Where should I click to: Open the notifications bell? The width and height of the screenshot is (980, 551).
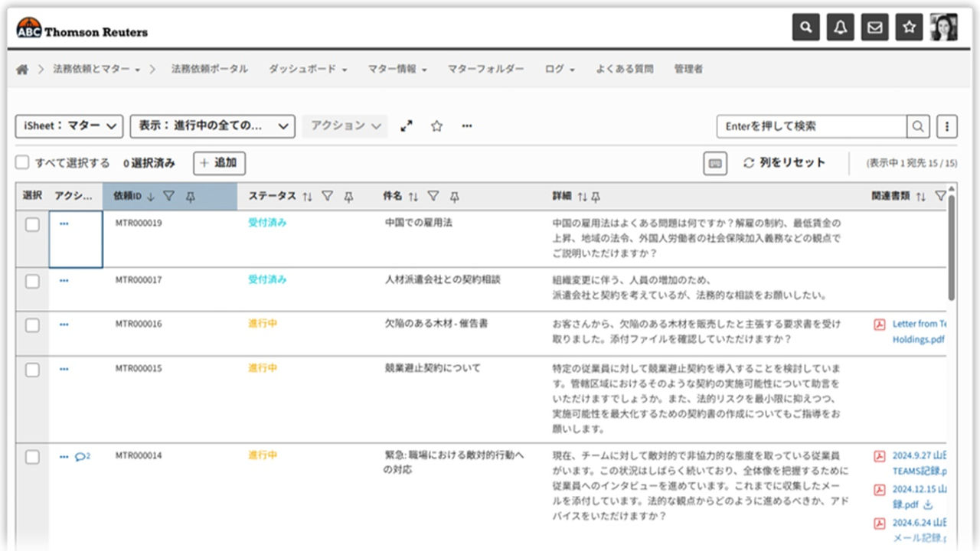click(x=839, y=27)
